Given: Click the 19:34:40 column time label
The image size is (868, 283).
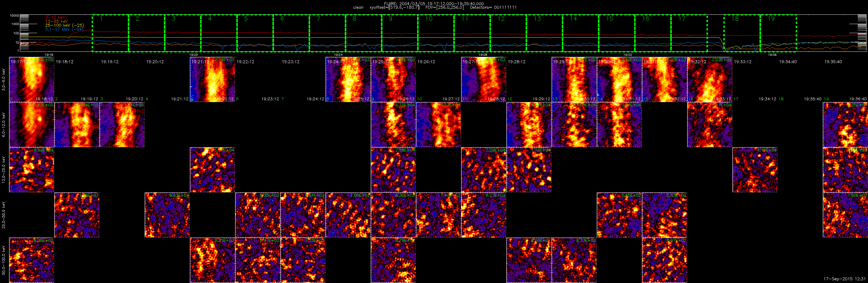Looking at the screenshot, I should coord(788,62).
